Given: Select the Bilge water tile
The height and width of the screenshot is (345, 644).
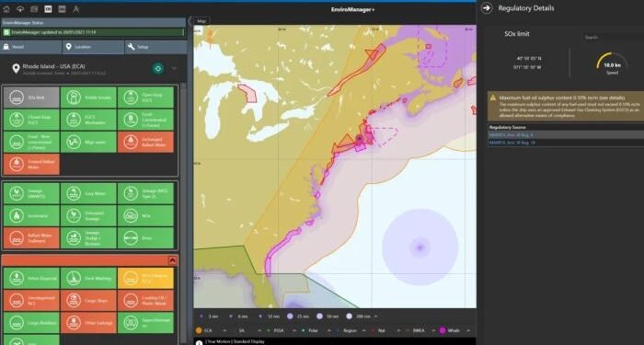Looking at the screenshot, I should pyautogui.click(x=88, y=142).
